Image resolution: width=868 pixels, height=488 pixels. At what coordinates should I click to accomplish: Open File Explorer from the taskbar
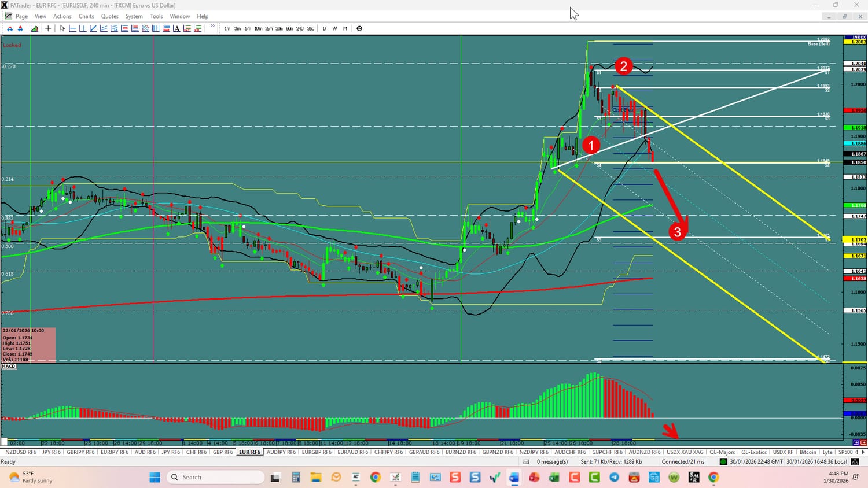coord(316,477)
